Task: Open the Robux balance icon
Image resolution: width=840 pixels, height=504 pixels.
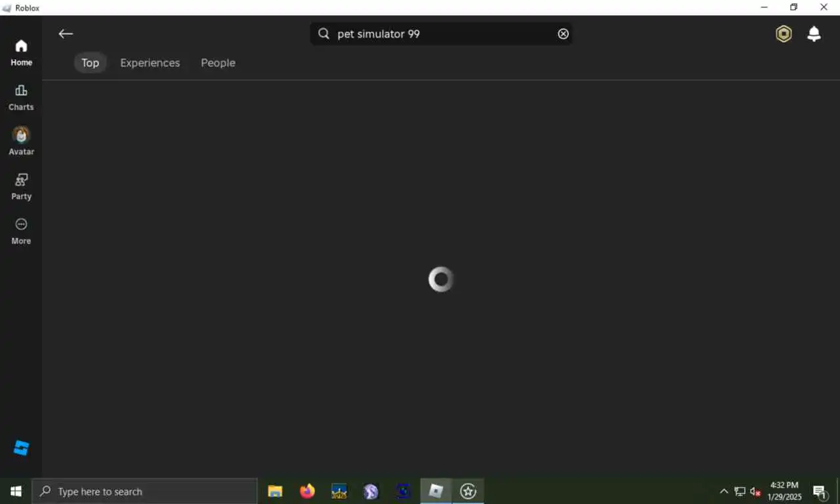Action: tap(784, 34)
